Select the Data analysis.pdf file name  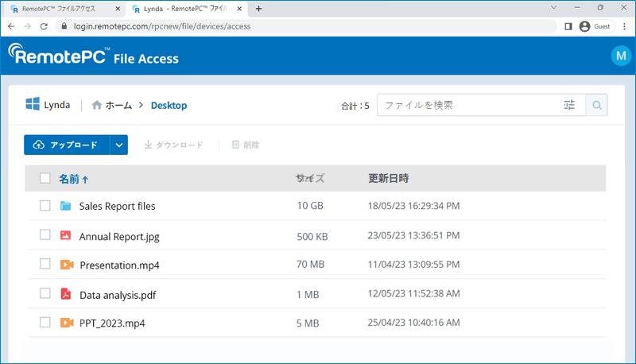118,295
